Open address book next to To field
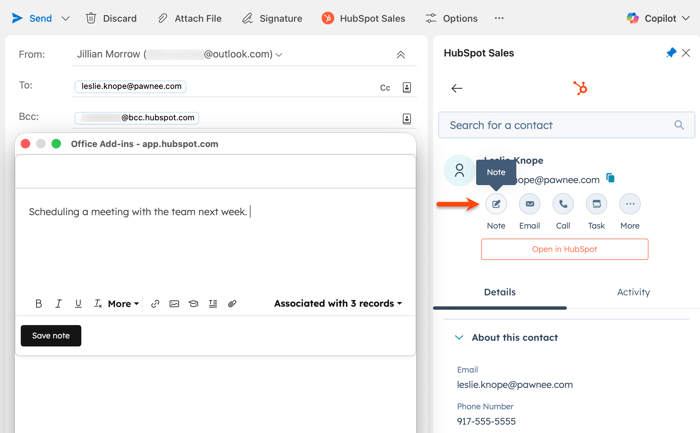 (x=407, y=87)
